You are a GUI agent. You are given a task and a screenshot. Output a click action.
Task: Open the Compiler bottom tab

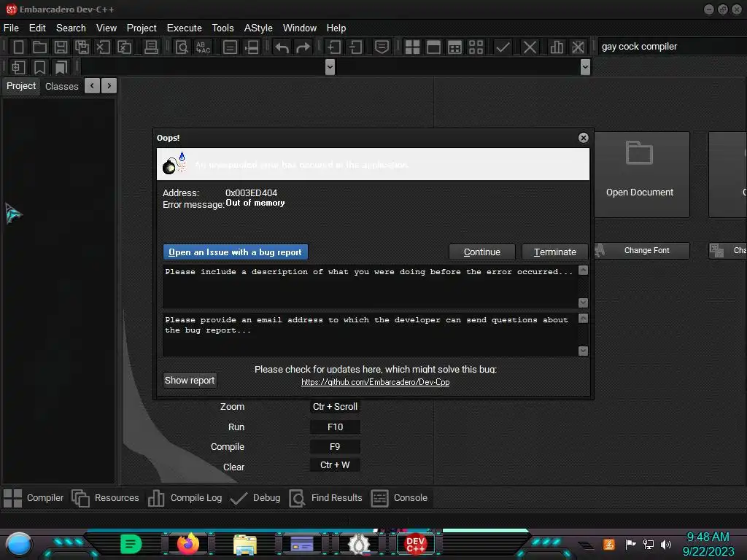tap(34, 498)
